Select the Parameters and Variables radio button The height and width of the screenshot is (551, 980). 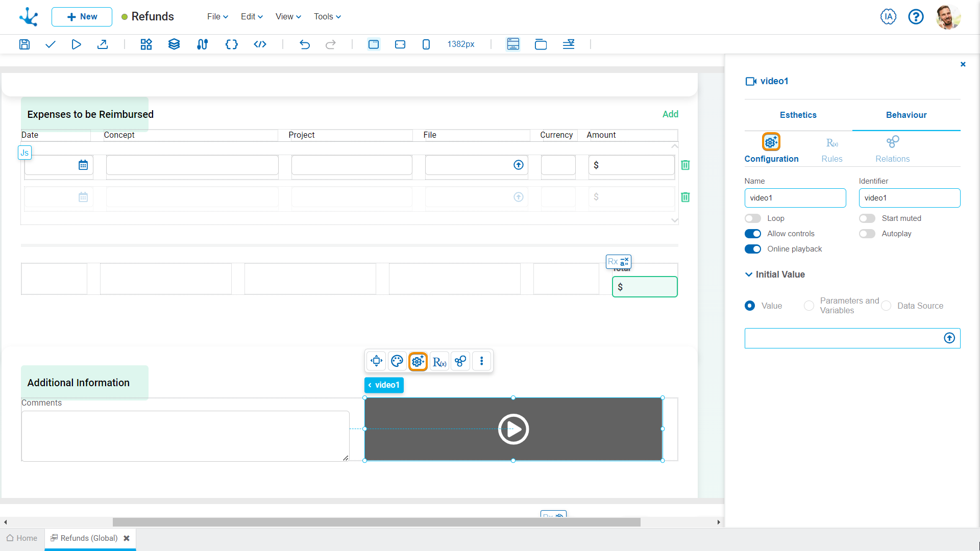pyautogui.click(x=808, y=306)
